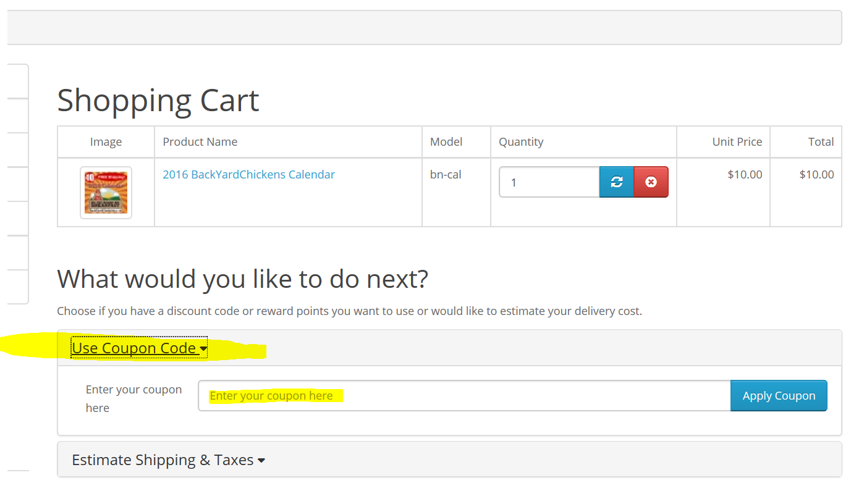
Task: Click the bn-cal model cell
Action: [x=446, y=175]
